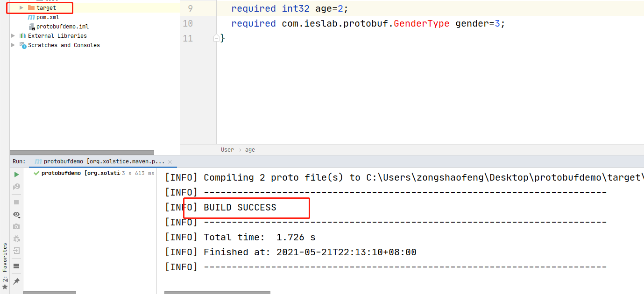Screen dimensions: 644x294
Task: Expand External Libraries
Action: pos(12,35)
